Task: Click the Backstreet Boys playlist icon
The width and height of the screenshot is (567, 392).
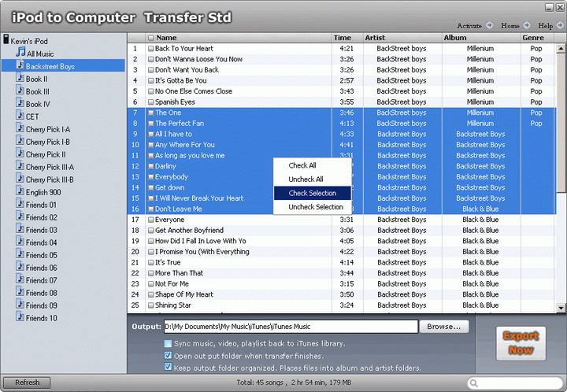Action: (x=20, y=65)
